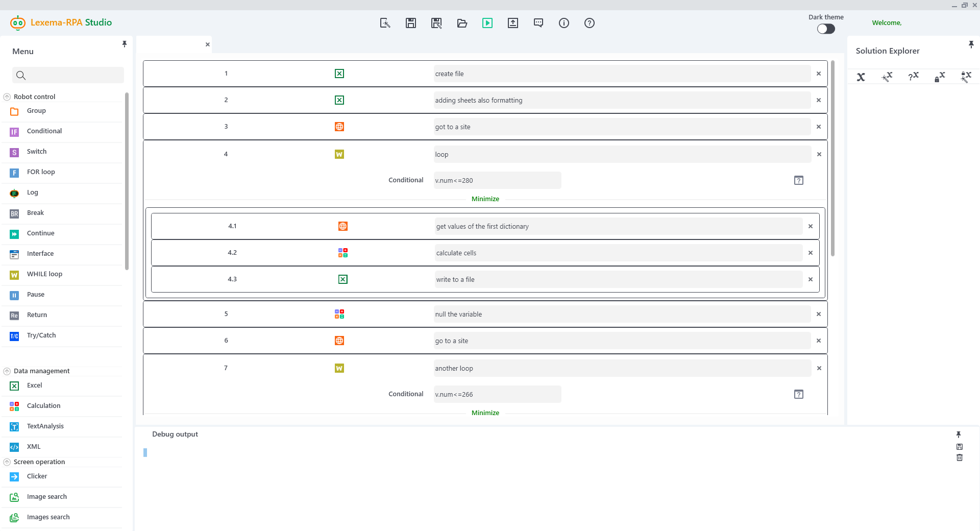980x531 pixels.
Task: Pin the Solution Explorer panel
Action: [x=971, y=44]
